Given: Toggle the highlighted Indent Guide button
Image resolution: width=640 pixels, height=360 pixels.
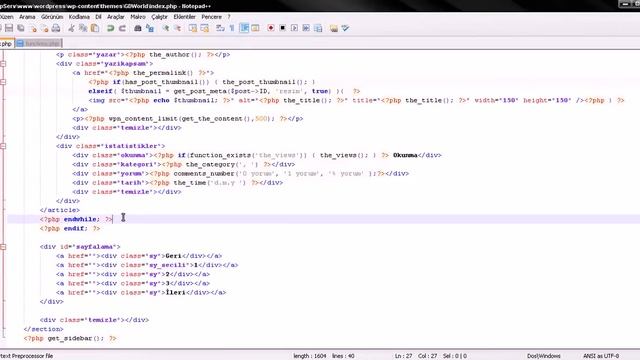Looking at the screenshot, I should tap(244, 28).
